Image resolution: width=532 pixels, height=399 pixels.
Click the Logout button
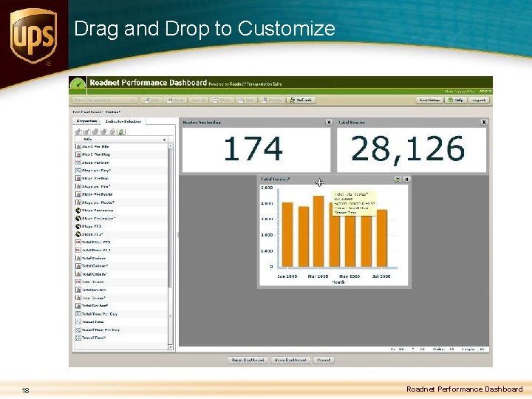479,100
